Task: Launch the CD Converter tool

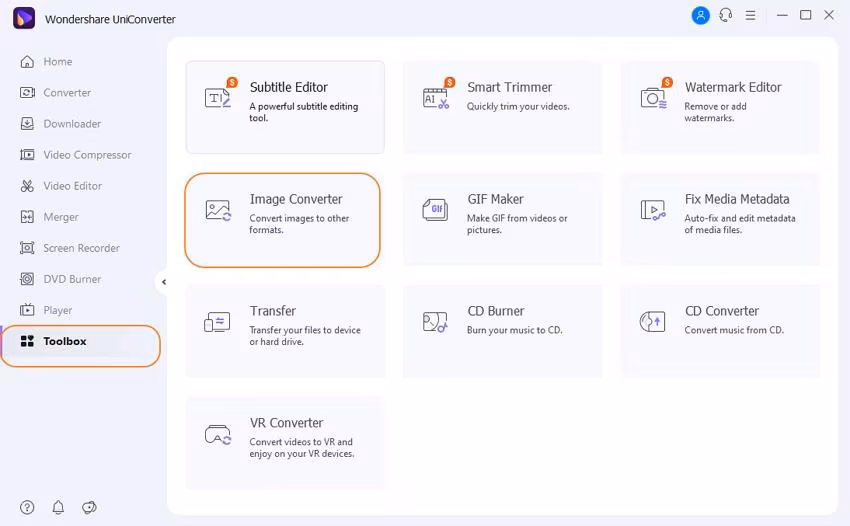Action: [720, 330]
